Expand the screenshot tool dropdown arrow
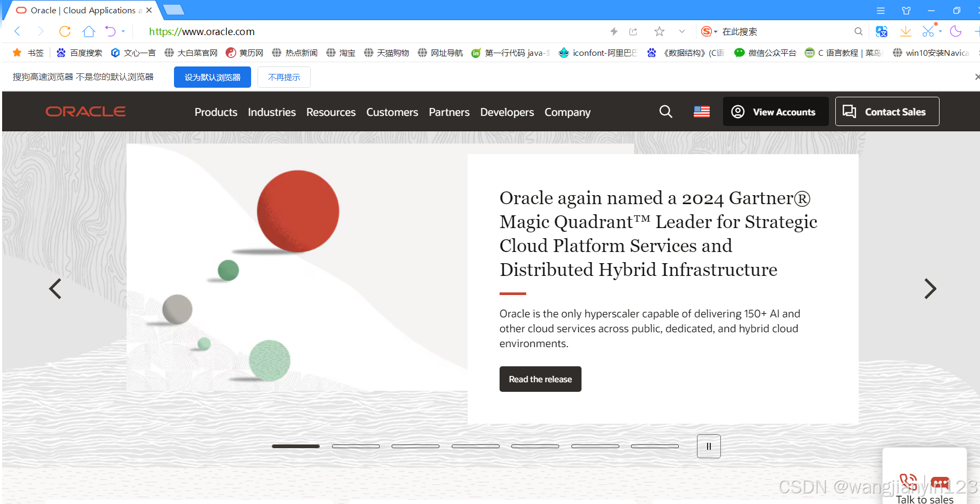 941,31
